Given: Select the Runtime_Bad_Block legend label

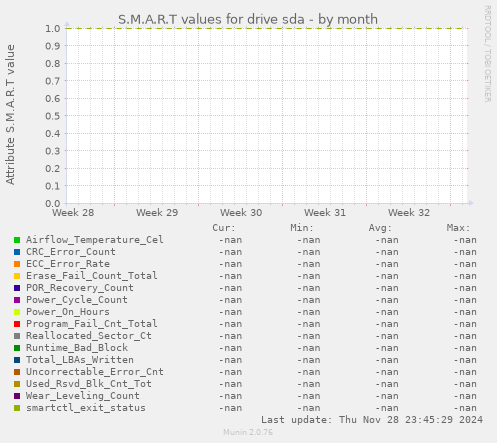Looking at the screenshot, I should tap(77, 348).
